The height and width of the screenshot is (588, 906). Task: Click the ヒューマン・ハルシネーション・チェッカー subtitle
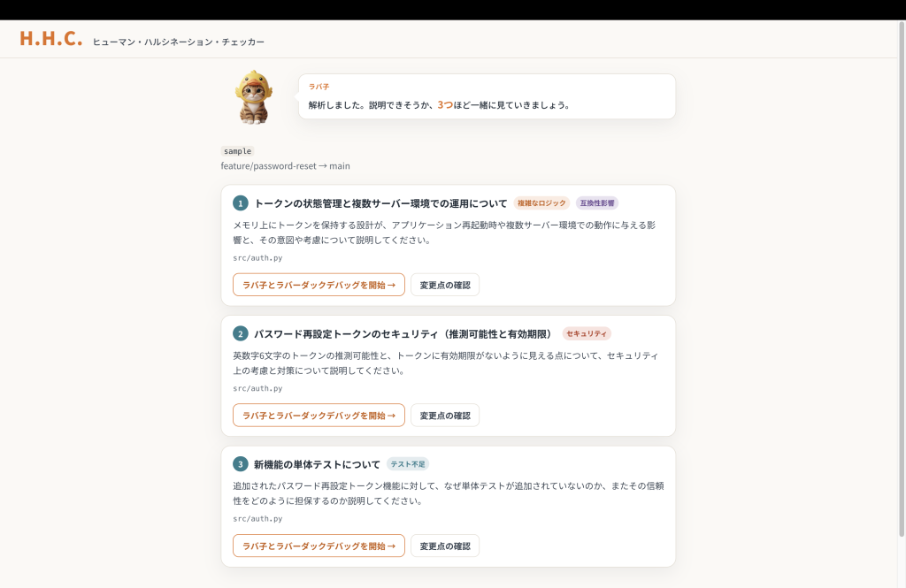(x=179, y=42)
